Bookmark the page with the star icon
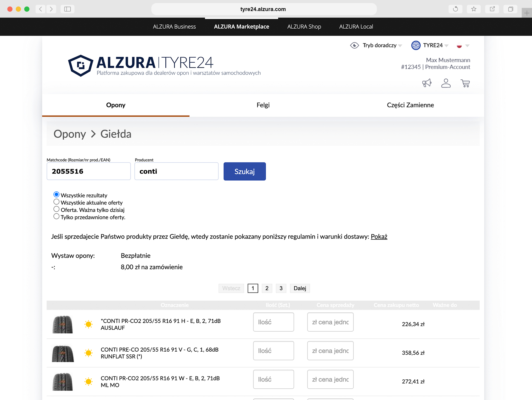 474,9
